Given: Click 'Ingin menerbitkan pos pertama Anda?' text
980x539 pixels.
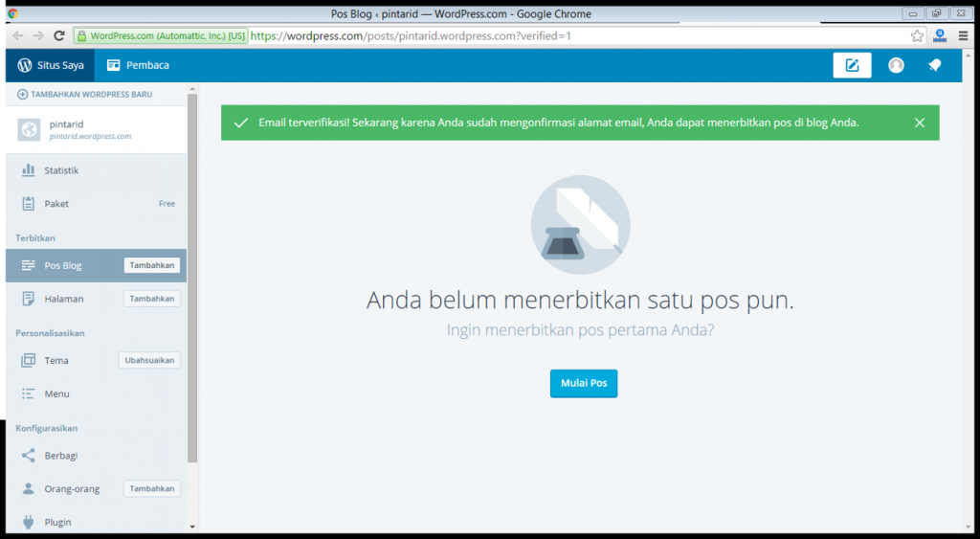Looking at the screenshot, I should (x=580, y=329).
